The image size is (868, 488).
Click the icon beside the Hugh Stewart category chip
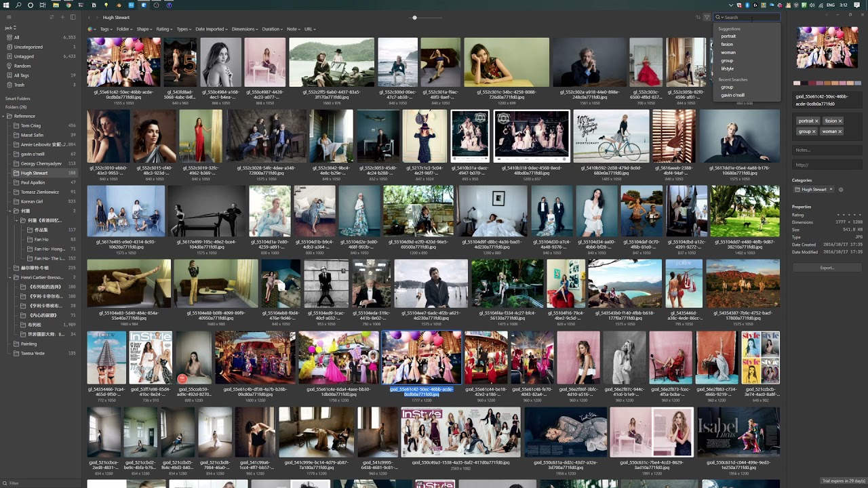(841, 189)
